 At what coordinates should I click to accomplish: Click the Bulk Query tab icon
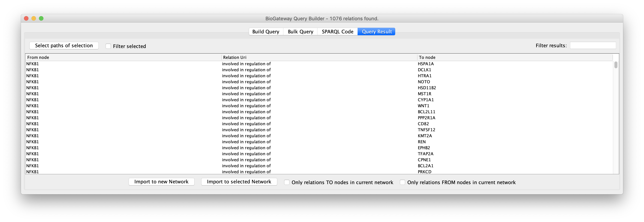pos(301,31)
